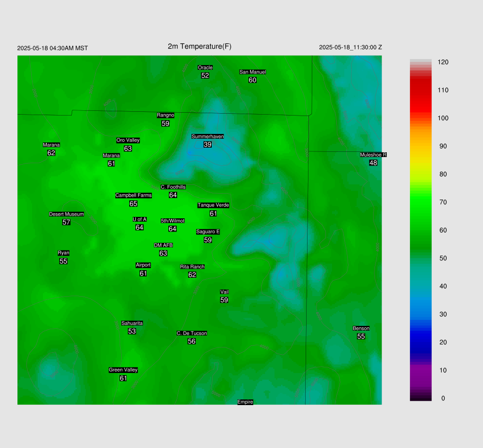
Task: Click Sahuarita temperature value 53
Action: pos(132,332)
